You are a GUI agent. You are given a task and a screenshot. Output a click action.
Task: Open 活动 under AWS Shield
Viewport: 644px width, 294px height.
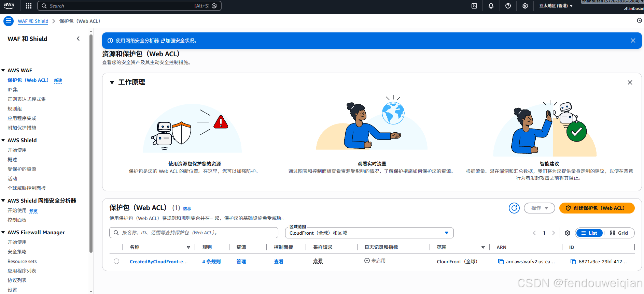[x=12, y=179]
